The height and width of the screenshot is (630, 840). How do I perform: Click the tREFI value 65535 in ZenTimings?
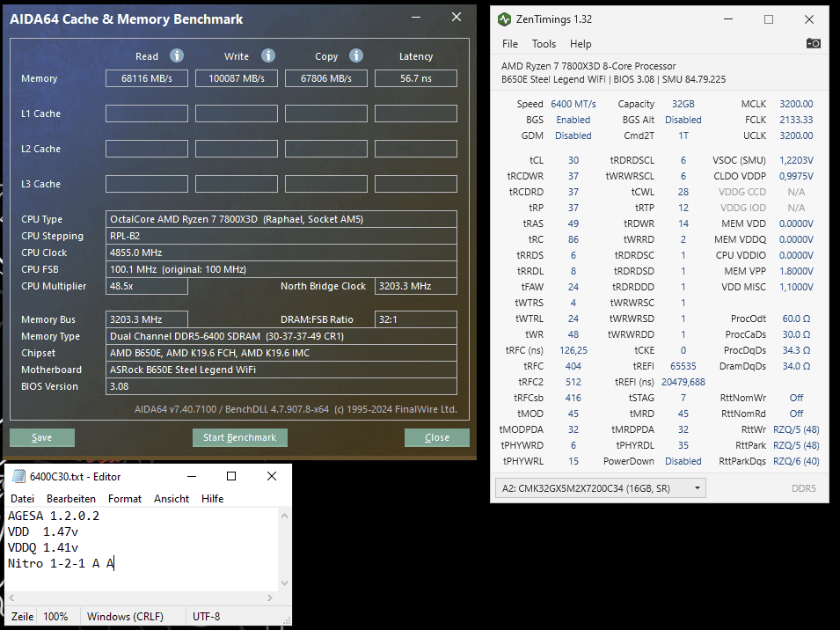click(x=683, y=366)
